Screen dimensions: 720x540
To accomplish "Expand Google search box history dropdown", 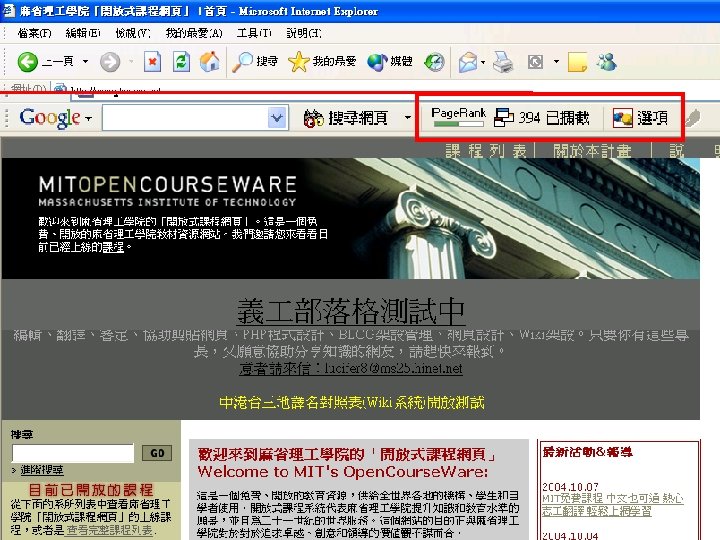I will [277, 118].
